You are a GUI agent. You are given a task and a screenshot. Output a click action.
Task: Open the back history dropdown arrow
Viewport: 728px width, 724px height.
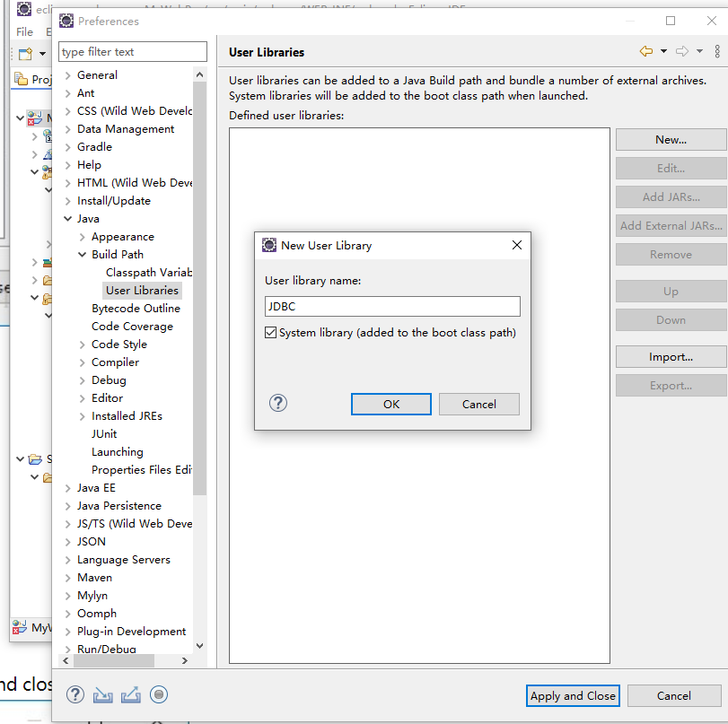[664, 51]
